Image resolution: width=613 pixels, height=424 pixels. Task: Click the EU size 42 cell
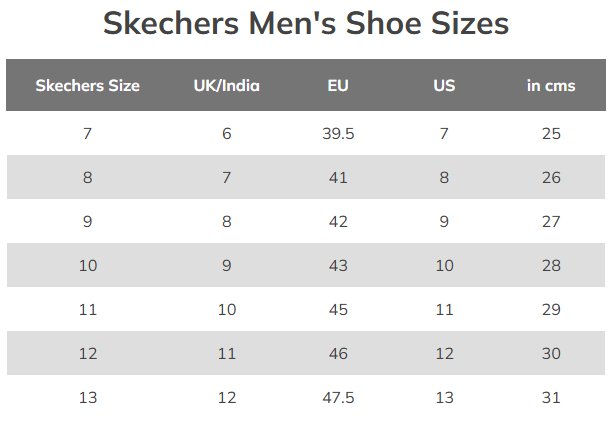coord(338,222)
